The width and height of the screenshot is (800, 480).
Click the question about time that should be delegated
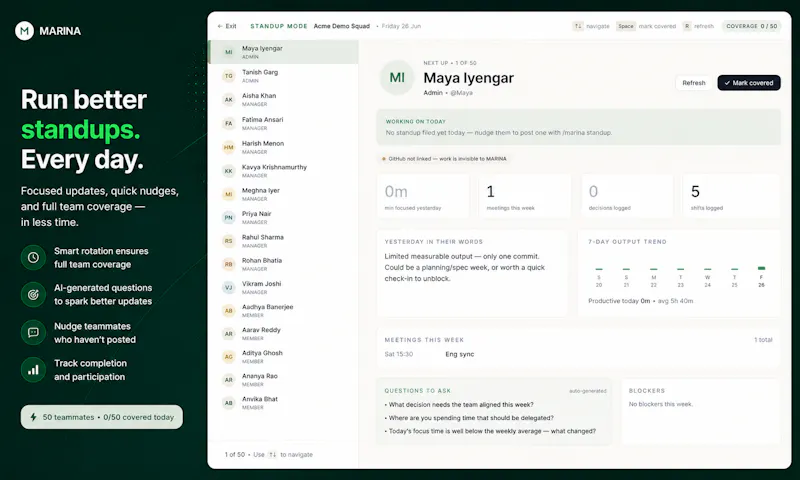(x=469, y=418)
